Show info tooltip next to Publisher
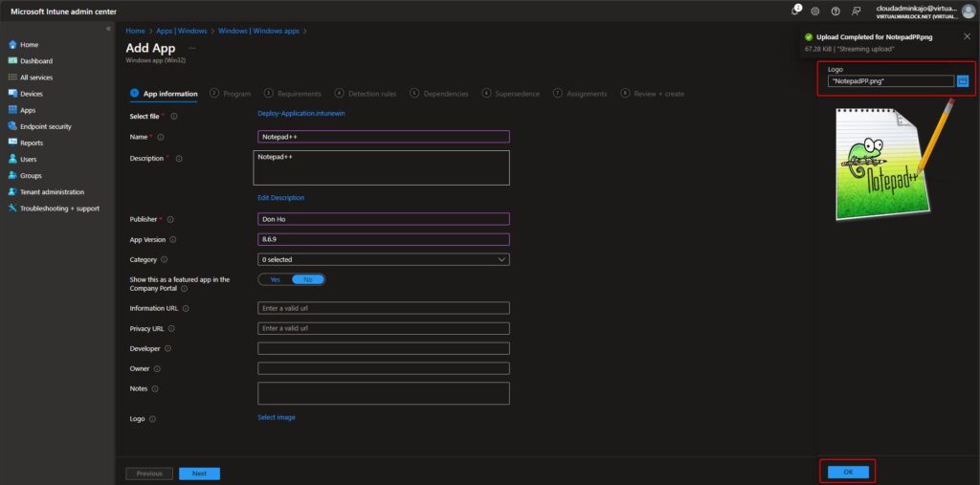 [x=170, y=219]
